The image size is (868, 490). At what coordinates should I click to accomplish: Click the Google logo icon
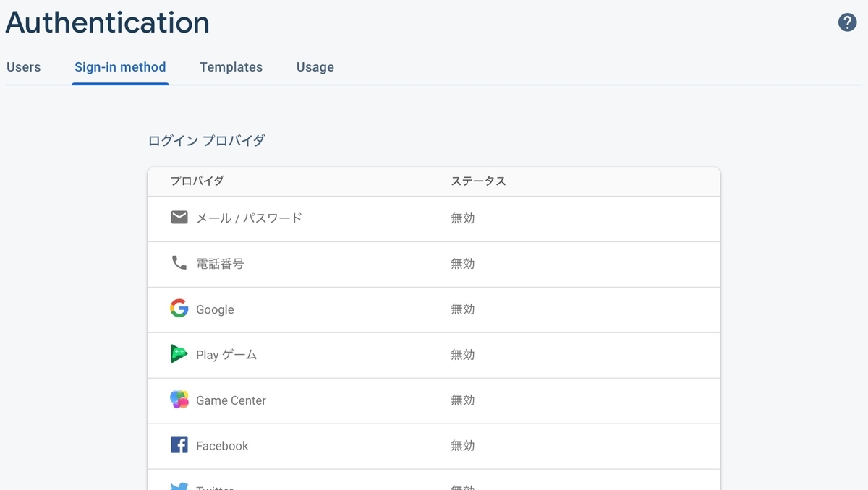click(x=179, y=309)
